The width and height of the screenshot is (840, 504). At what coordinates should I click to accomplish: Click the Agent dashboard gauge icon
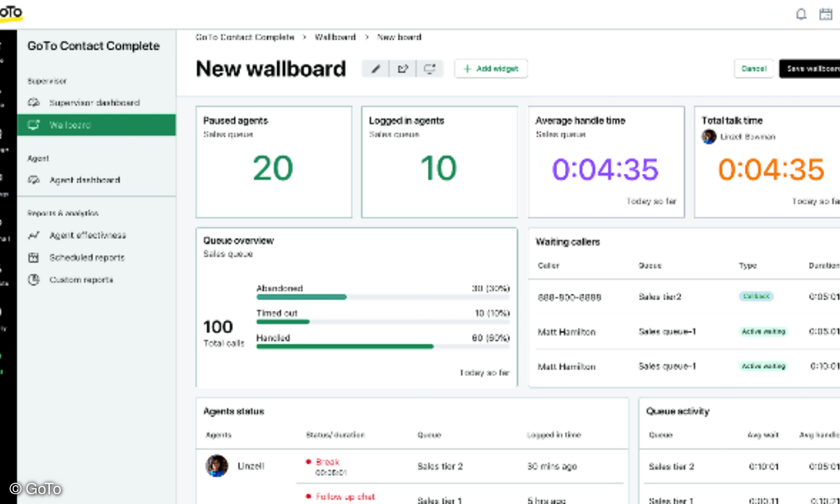coord(34,180)
